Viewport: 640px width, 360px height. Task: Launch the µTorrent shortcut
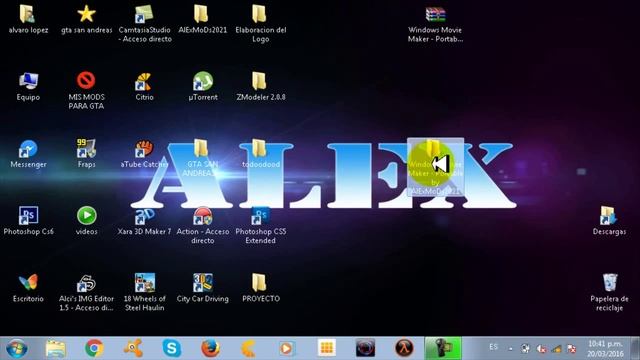click(x=203, y=87)
